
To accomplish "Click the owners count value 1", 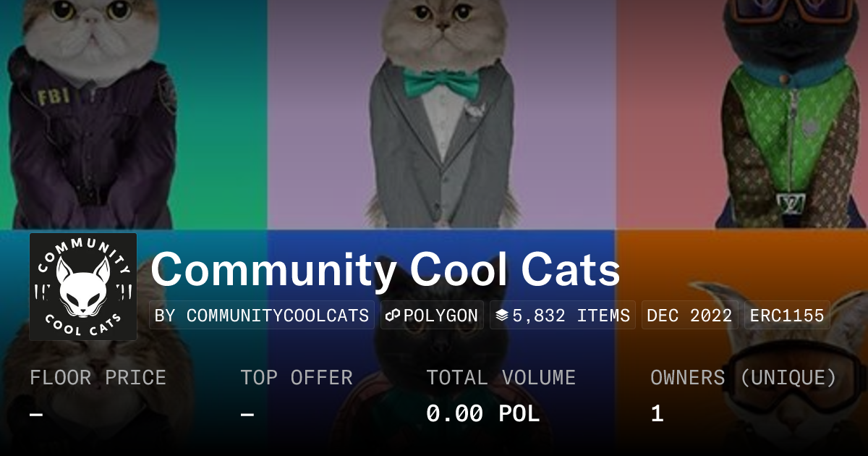I will click(657, 414).
